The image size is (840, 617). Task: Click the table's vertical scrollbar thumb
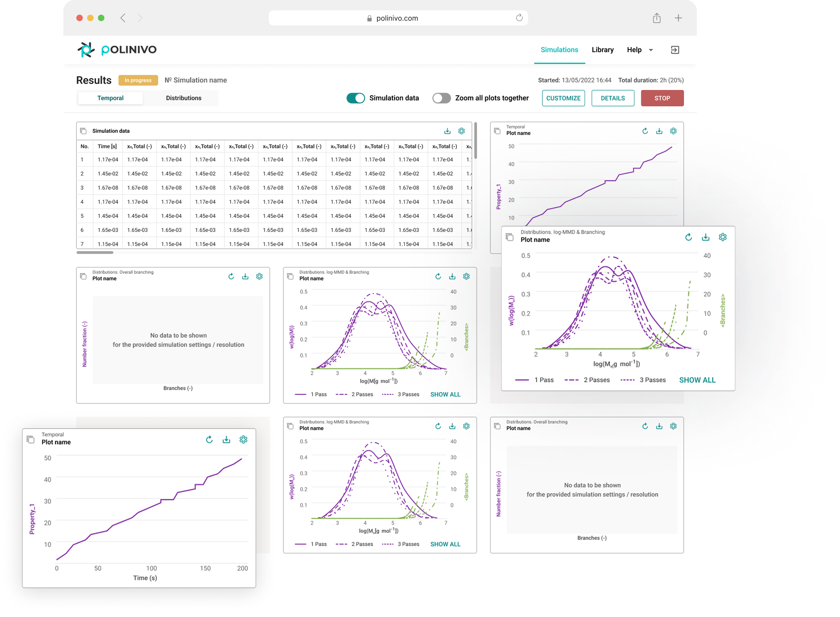[x=475, y=140]
